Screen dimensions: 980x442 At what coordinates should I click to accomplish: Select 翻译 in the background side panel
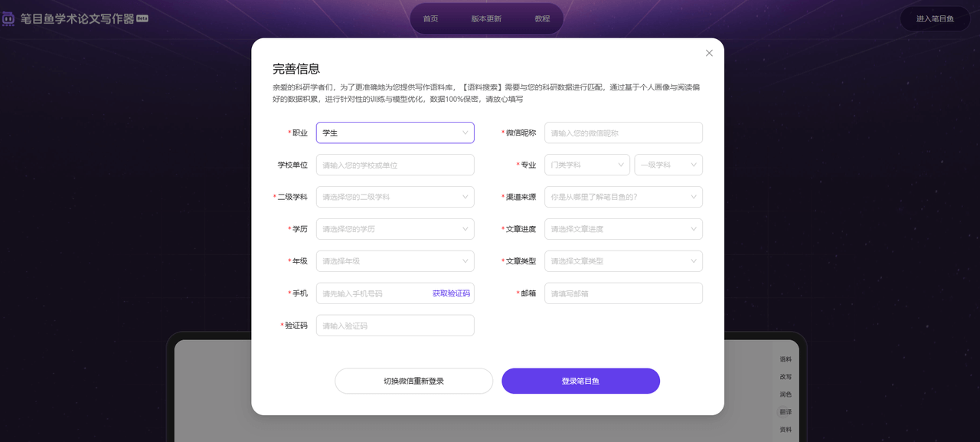(786, 412)
